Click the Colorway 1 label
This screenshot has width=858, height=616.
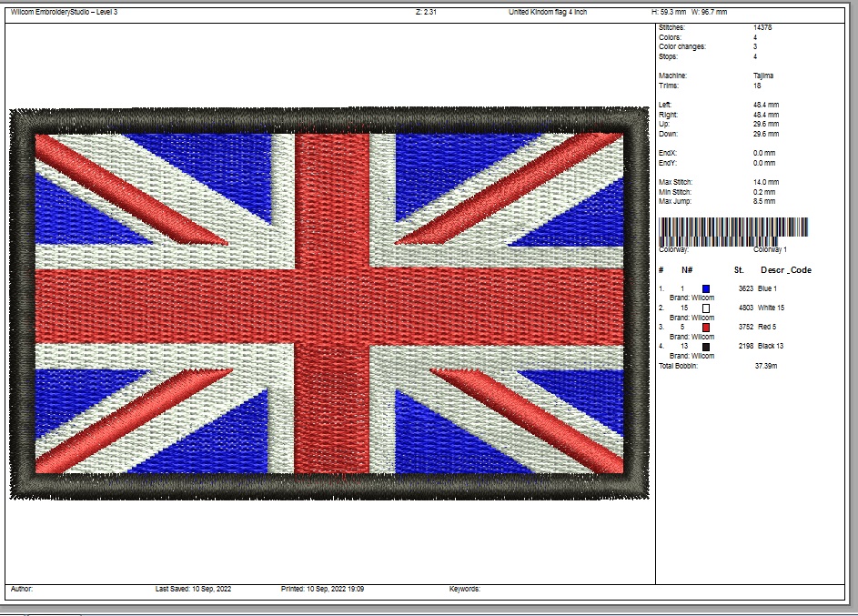(770, 248)
